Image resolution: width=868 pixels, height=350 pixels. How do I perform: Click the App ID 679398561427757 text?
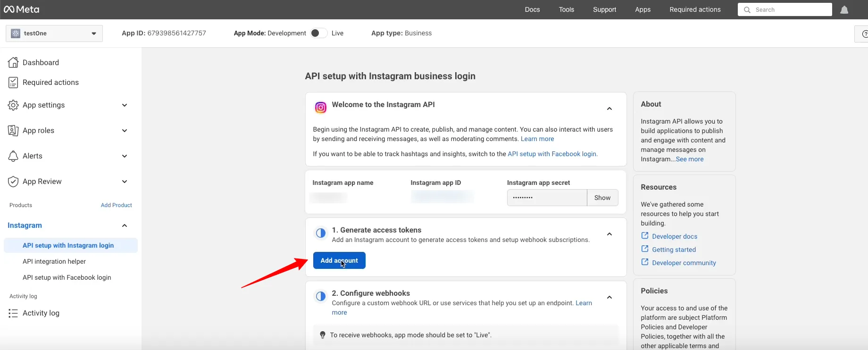click(x=164, y=33)
